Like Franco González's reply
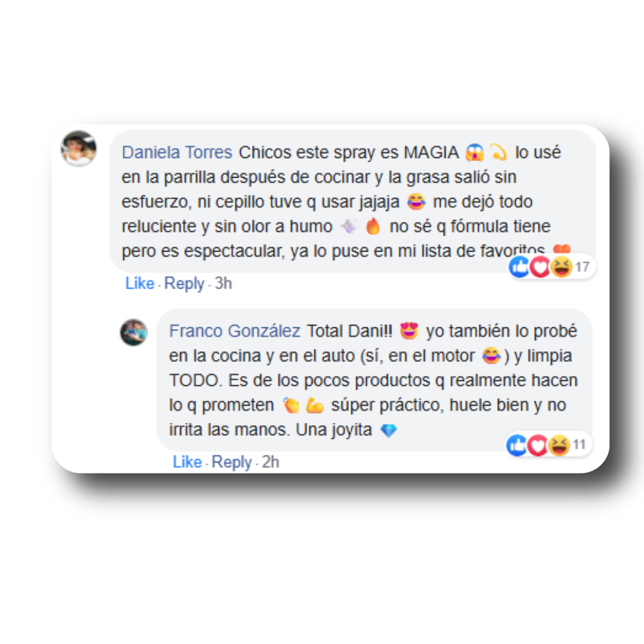 click(x=187, y=462)
